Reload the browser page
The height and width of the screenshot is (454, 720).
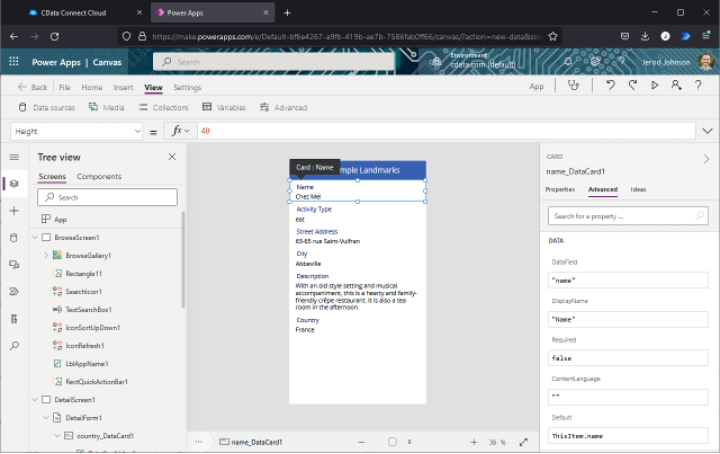(x=55, y=36)
